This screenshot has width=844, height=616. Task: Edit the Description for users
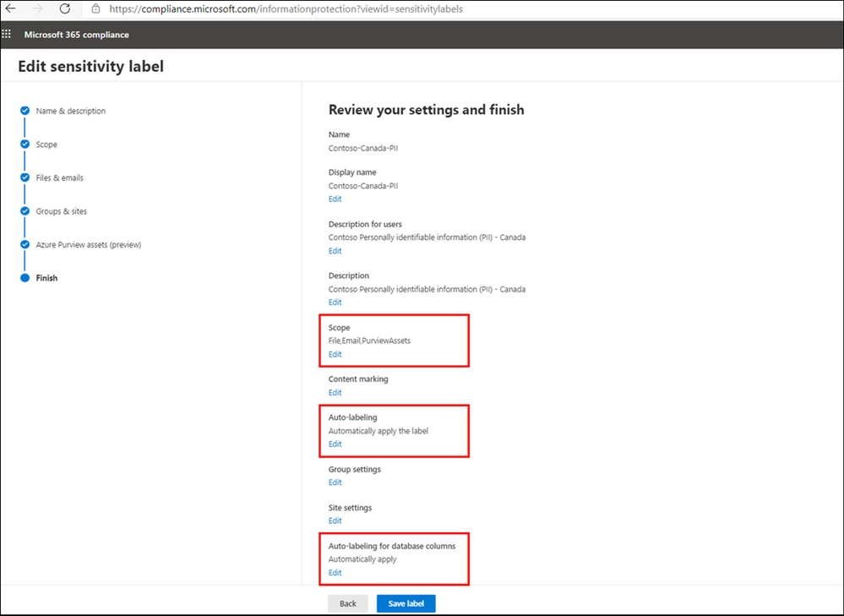335,250
